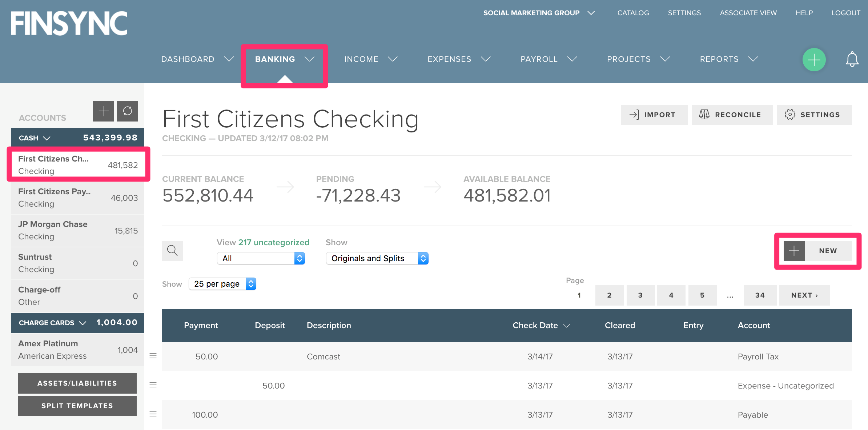Open the Projects menu
868x430 pixels.
click(638, 59)
